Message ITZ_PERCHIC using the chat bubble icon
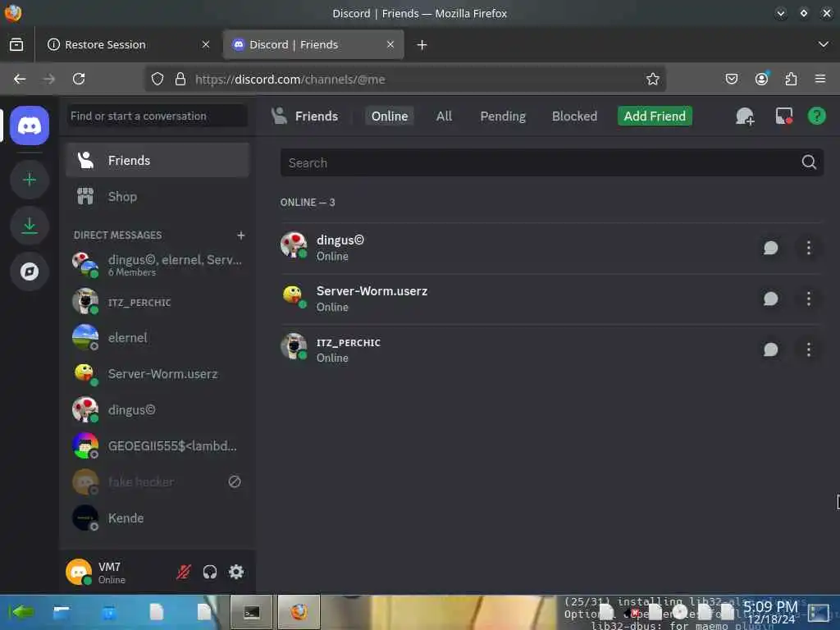Viewport: 840px width, 630px height. point(770,349)
